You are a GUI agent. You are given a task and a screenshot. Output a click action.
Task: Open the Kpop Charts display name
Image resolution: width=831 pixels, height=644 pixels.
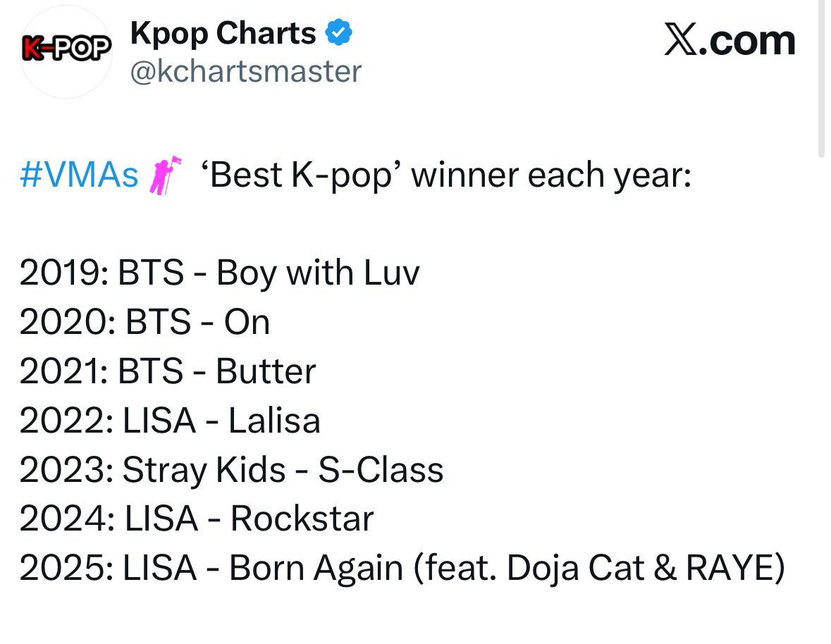(x=223, y=33)
